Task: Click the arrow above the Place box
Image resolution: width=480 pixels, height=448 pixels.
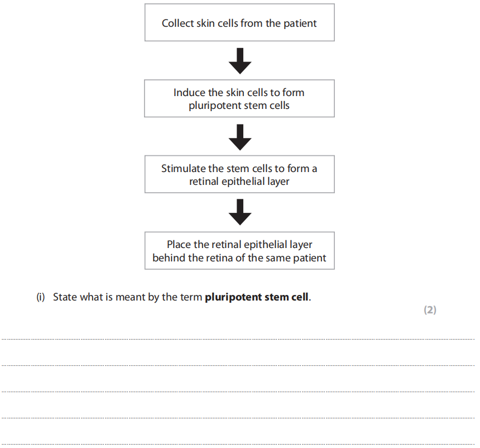Action: pos(239,212)
